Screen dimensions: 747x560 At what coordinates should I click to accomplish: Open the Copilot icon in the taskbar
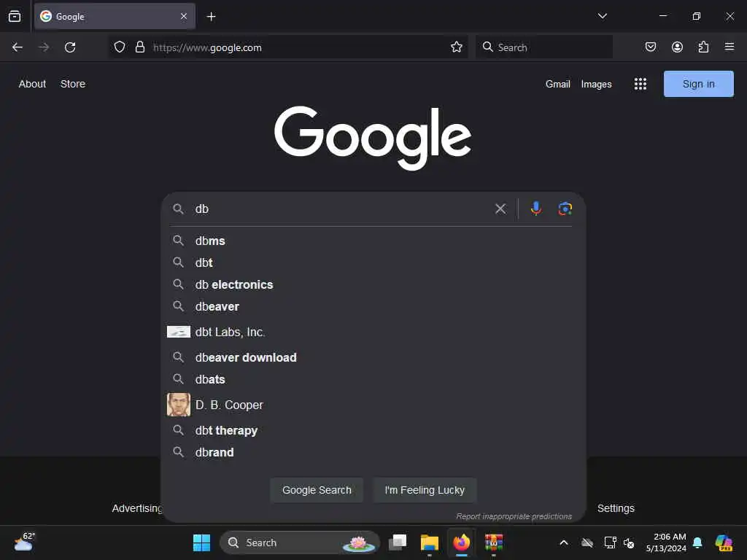click(x=724, y=542)
